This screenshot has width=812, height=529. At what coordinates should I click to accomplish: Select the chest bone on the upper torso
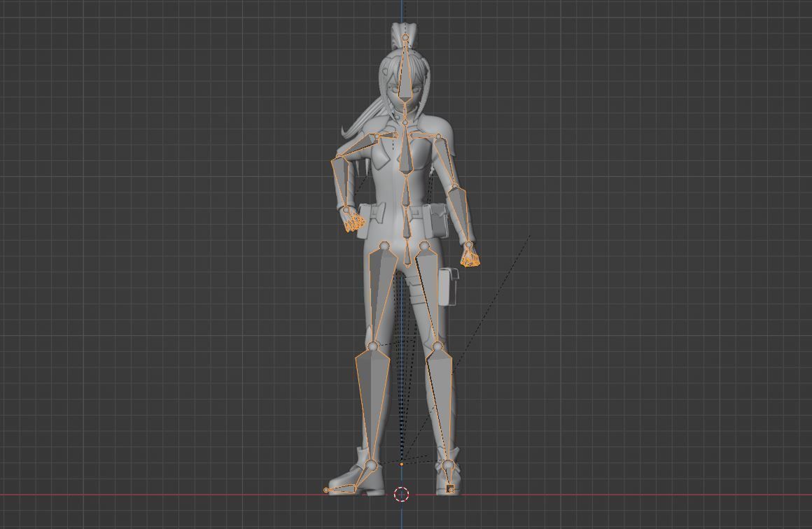(x=405, y=153)
